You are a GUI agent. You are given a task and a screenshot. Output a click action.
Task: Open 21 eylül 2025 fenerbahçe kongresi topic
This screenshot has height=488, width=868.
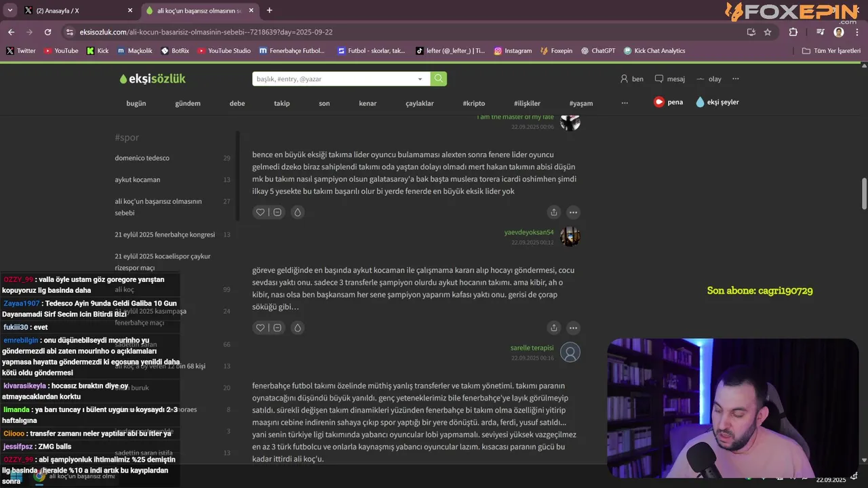pos(165,235)
